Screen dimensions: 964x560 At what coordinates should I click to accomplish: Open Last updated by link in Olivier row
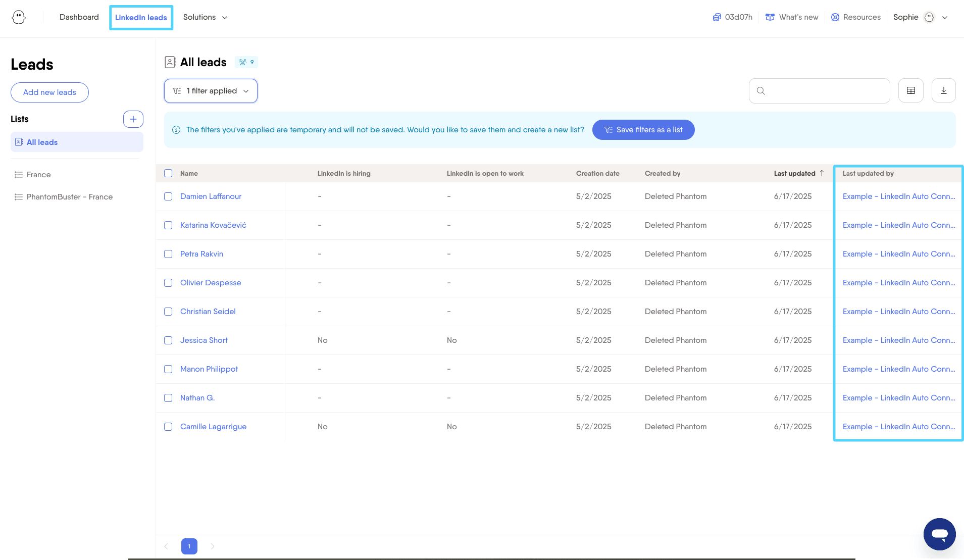[899, 283]
